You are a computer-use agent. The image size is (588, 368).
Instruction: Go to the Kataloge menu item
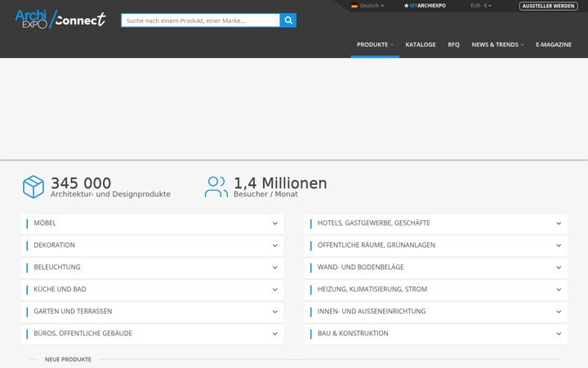[421, 44]
